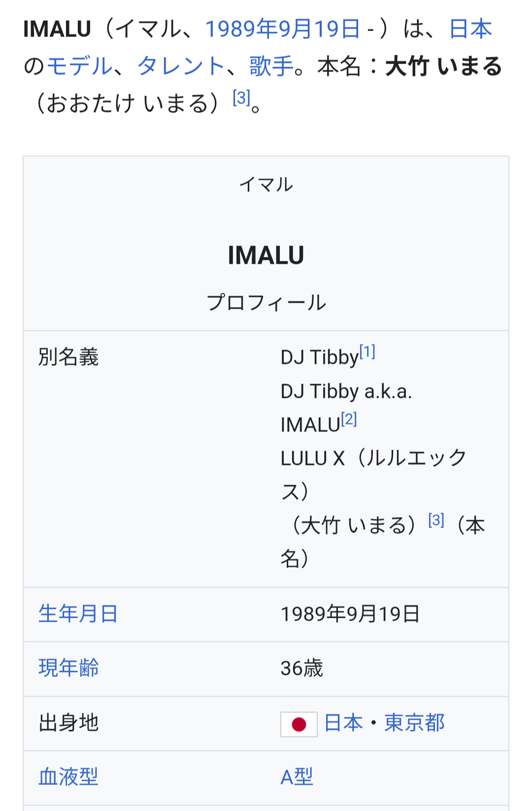
Task: Click the 現年齢 row label link
Action: tap(68, 669)
